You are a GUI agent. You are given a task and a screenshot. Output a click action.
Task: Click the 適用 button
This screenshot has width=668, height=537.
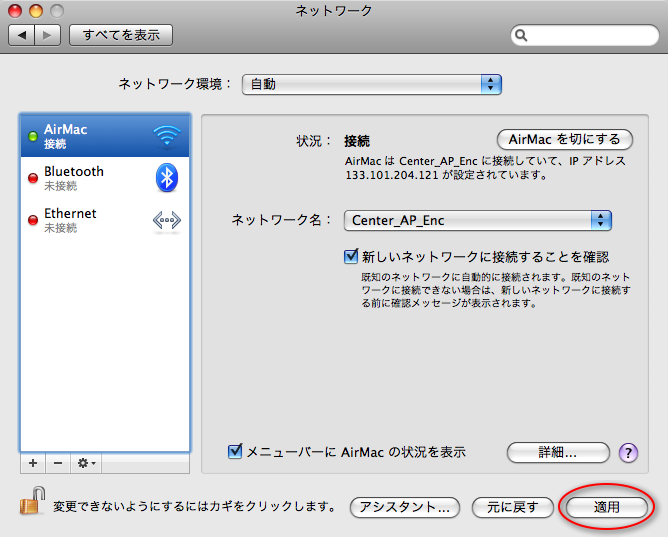(607, 507)
